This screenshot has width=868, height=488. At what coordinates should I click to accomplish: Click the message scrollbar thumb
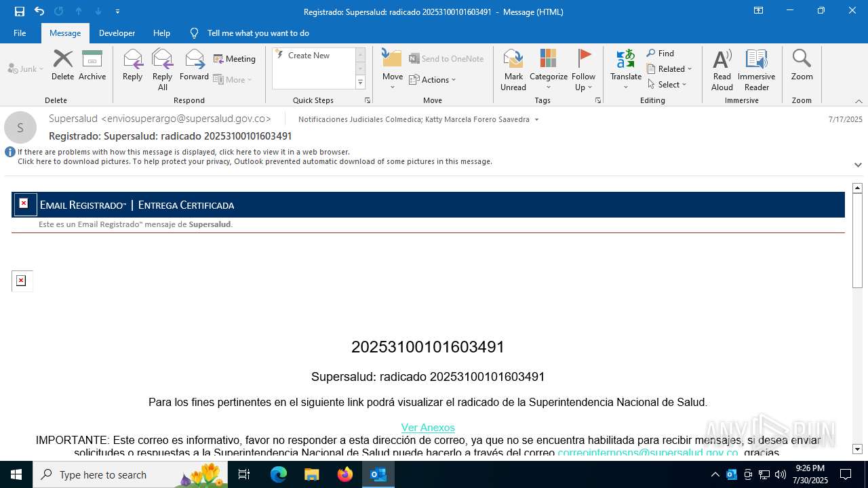[x=857, y=241]
